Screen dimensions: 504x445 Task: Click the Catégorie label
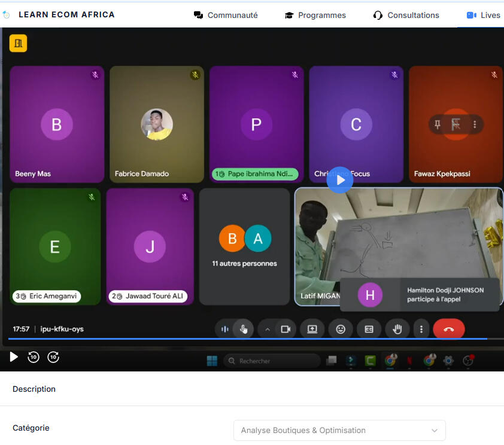click(31, 428)
